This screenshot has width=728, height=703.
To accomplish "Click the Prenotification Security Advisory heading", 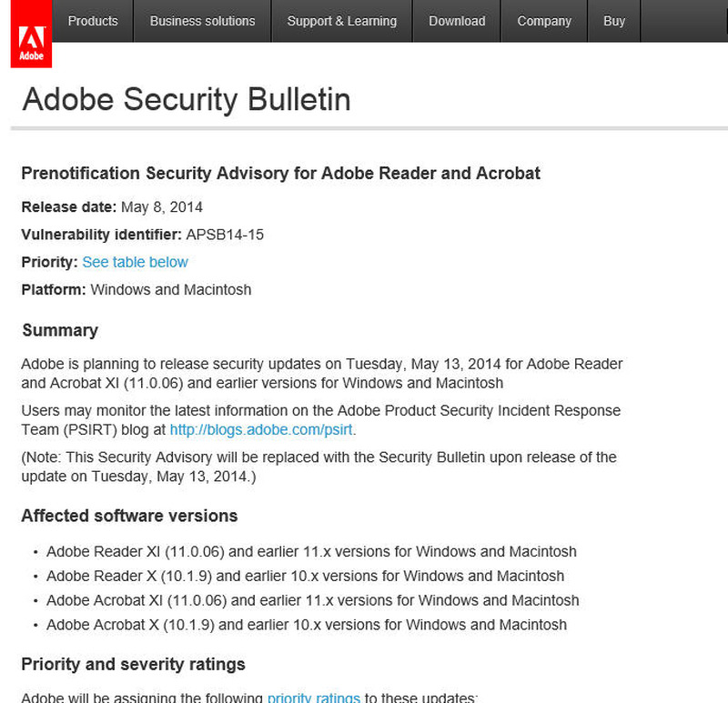I will click(x=280, y=173).
